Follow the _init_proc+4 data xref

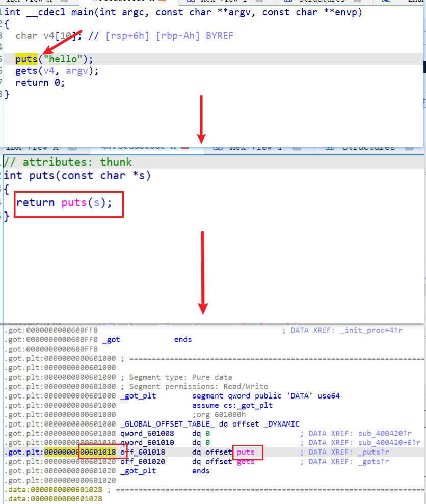pyautogui.click(x=371, y=330)
